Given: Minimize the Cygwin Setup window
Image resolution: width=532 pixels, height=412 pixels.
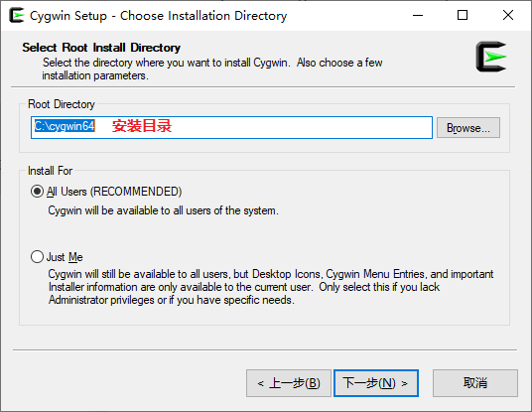Looking at the screenshot, I should pos(418,15).
